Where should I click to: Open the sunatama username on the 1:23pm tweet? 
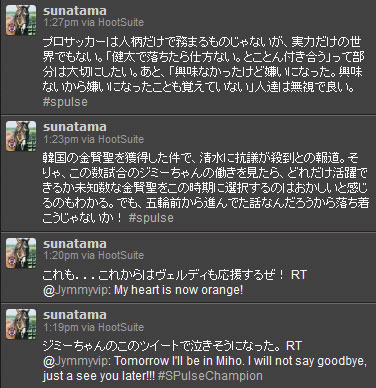coord(75,127)
